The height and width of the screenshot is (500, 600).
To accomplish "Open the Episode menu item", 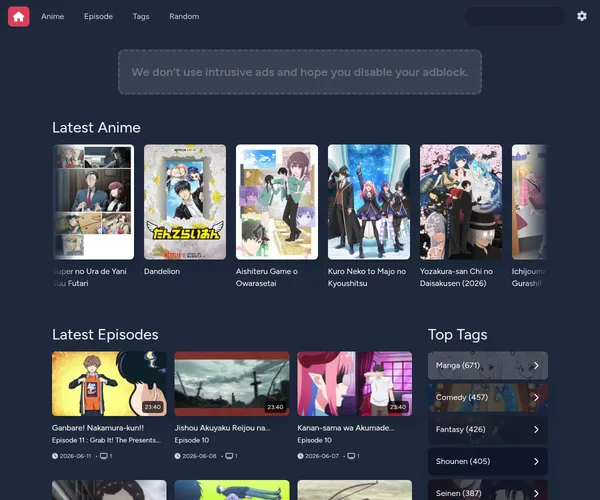I will [98, 16].
